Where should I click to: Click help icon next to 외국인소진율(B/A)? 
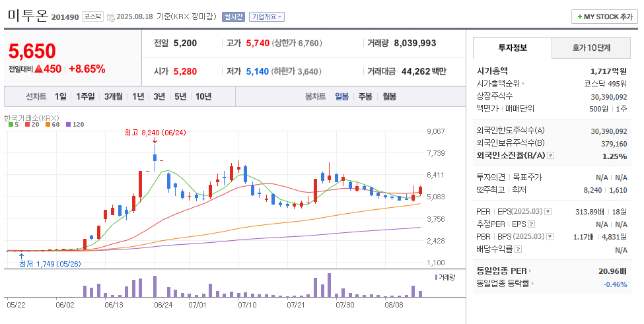tap(551, 156)
